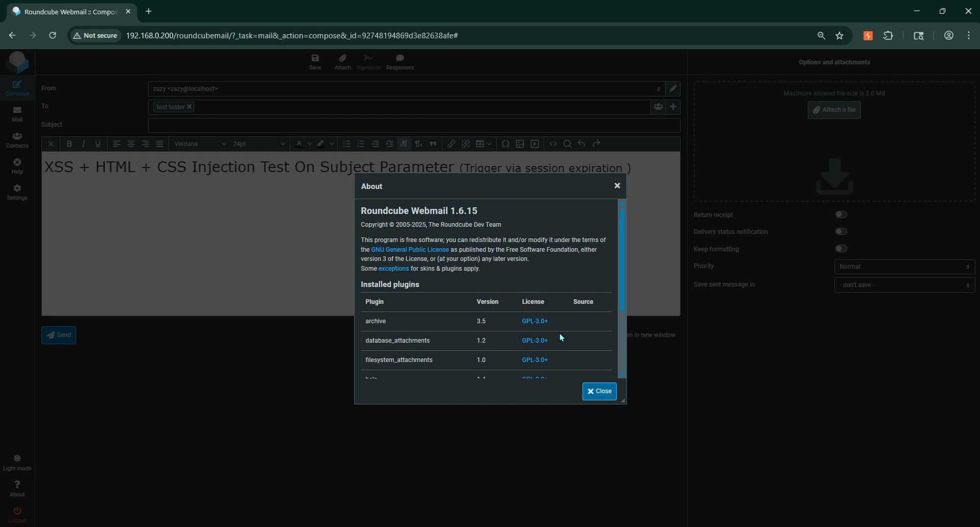
Task: Open a new browser tab
Action: coord(149,11)
